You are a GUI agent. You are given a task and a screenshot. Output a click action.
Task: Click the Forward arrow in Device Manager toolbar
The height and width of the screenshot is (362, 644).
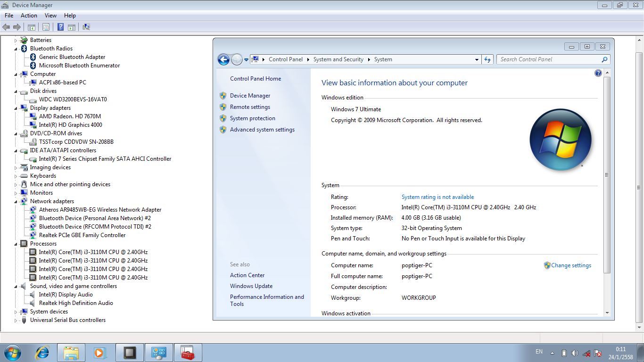point(17,27)
